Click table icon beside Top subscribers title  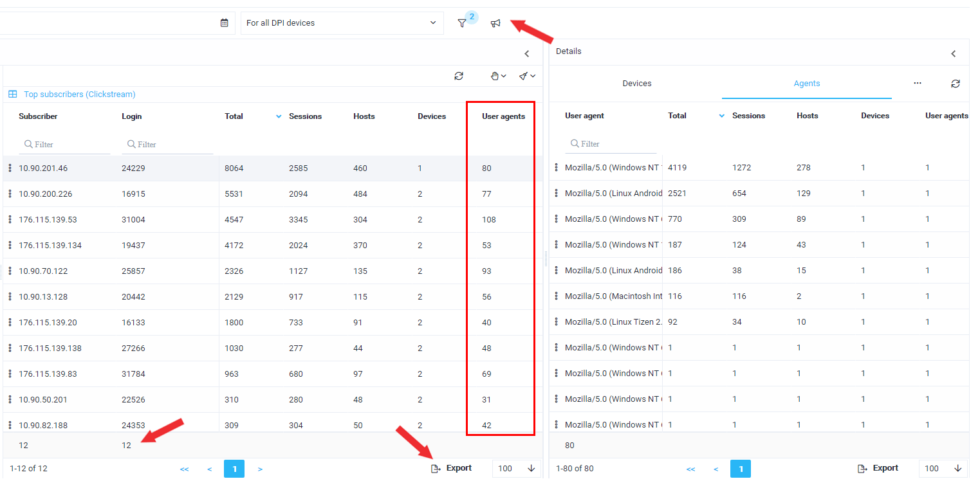tap(12, 95)
